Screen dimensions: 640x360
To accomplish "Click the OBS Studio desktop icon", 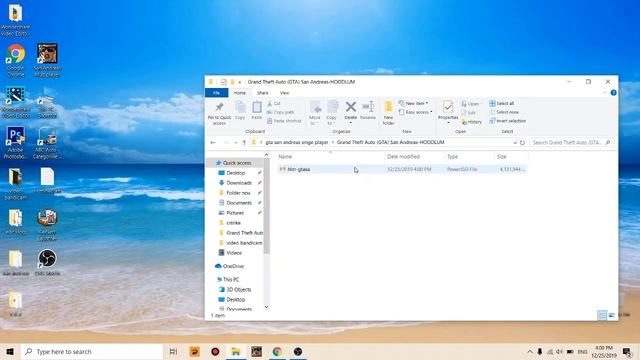I will pyautogui.click(x=47, y=263).
